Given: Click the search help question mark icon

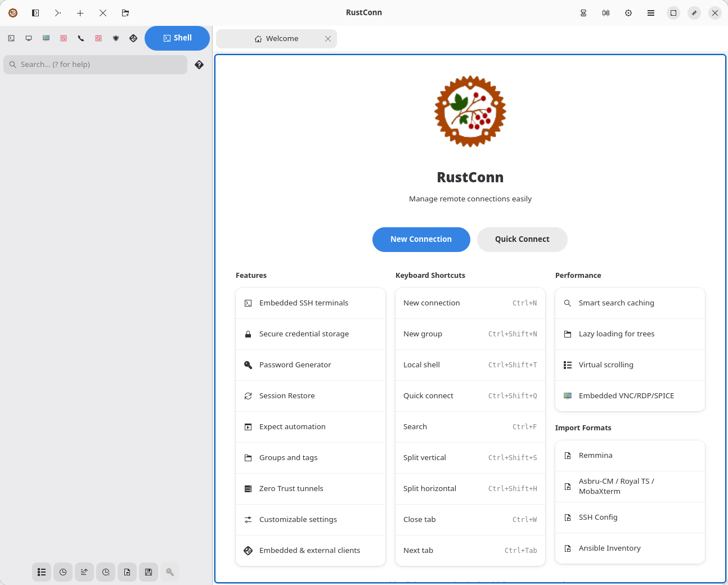Looking at the screenshot, I should 199,65.
